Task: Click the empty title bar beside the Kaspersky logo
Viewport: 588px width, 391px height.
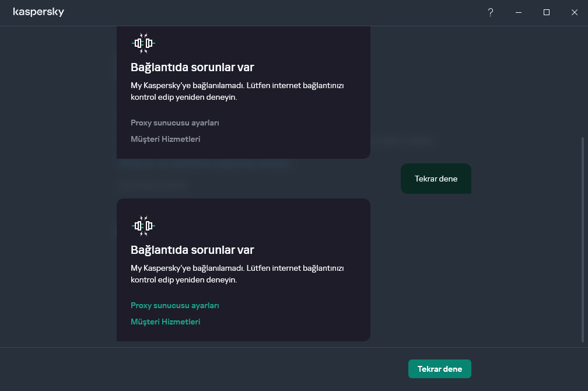Action: tap(262, 12)
